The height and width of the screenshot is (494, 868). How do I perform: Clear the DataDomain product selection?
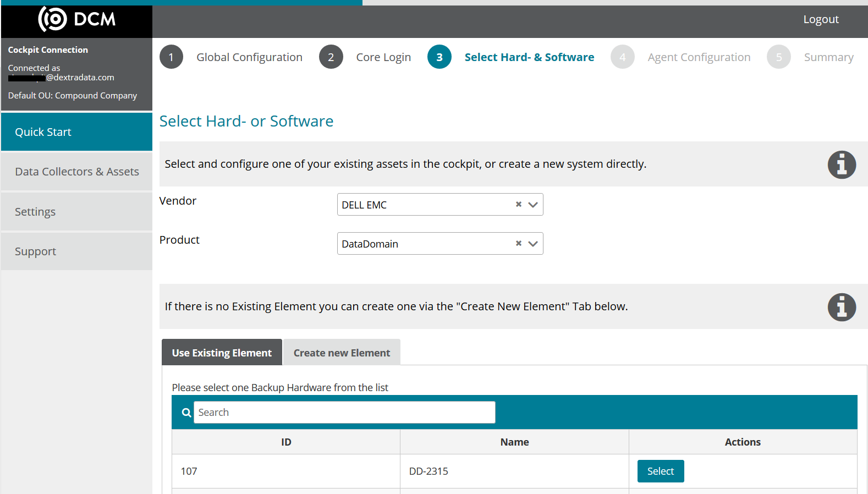[x=518, y=243]
